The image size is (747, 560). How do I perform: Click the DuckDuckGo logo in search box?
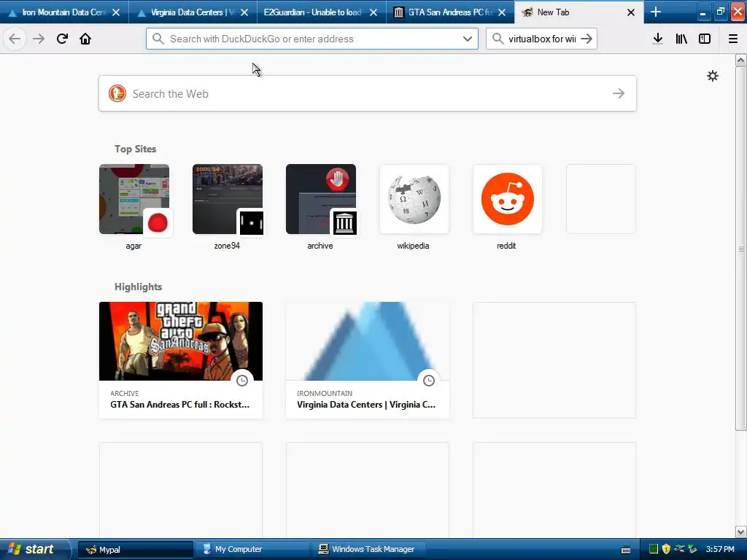[117, 93]
